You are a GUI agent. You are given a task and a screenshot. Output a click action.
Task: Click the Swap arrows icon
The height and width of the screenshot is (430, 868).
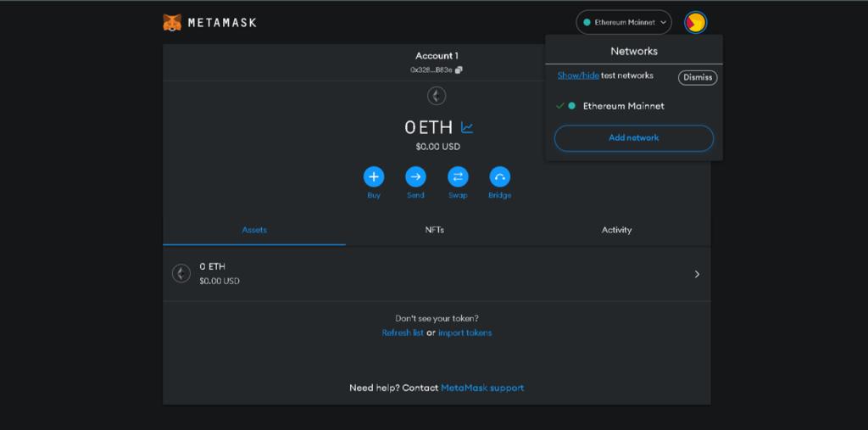tap(458, 176)
